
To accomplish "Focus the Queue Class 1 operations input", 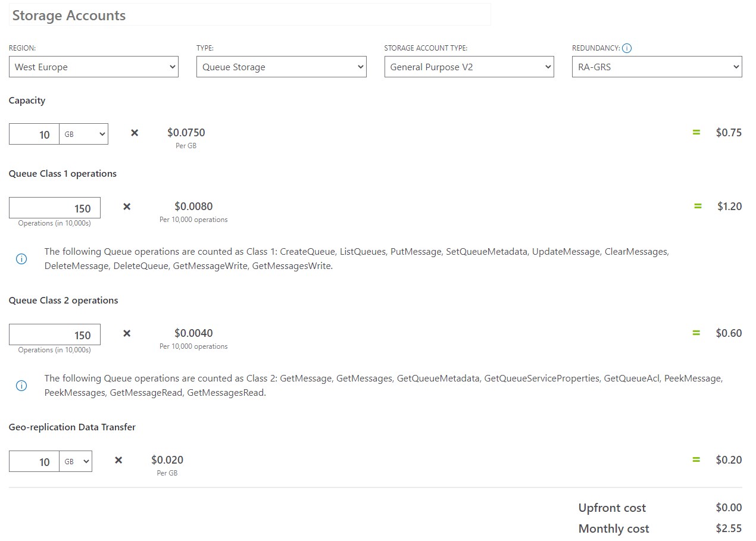I will point(55,208).
